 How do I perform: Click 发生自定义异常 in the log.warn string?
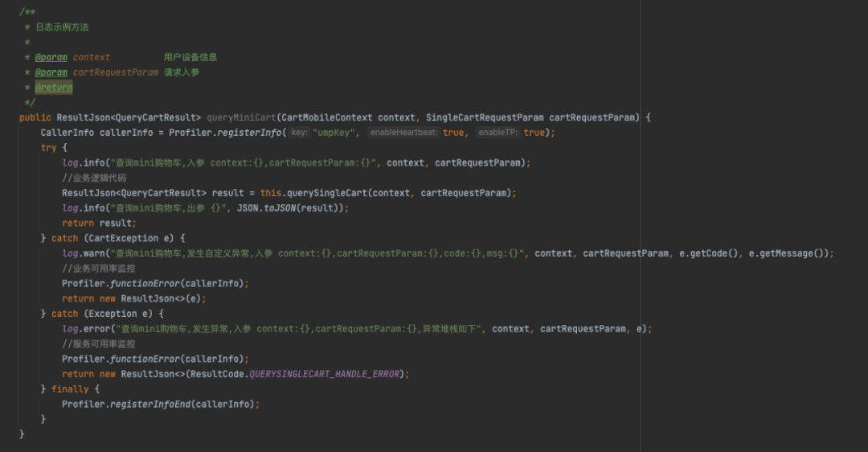218,253
